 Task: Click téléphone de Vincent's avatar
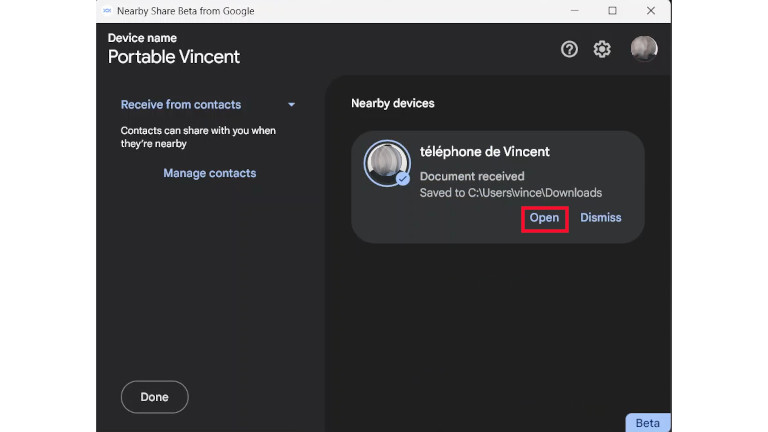[x=387, y=164]
